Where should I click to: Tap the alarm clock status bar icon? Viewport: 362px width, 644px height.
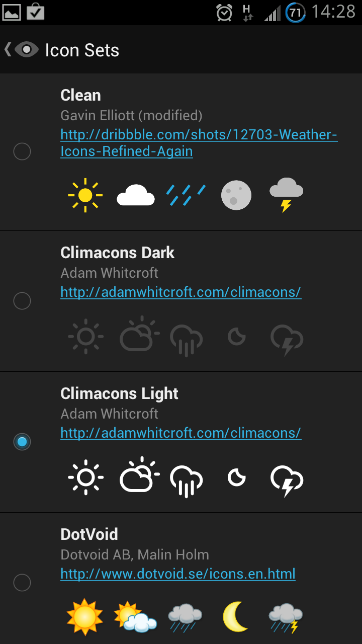pos(224,12)
